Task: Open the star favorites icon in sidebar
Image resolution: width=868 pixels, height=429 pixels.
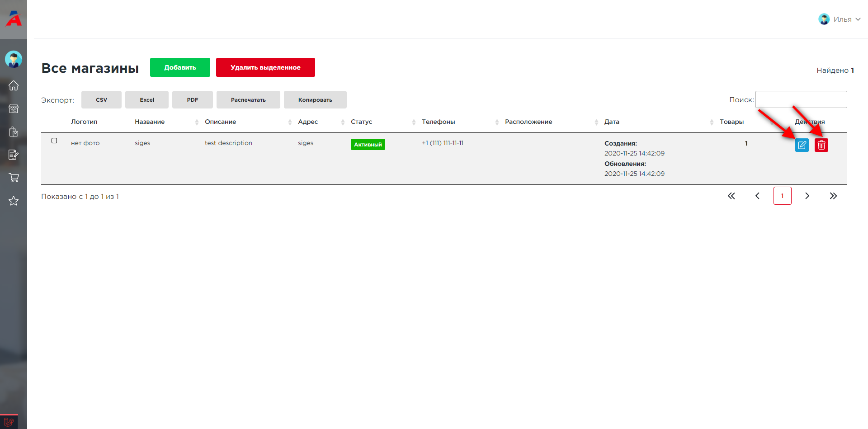Action: pyautogui.click(x=14, y=201)
